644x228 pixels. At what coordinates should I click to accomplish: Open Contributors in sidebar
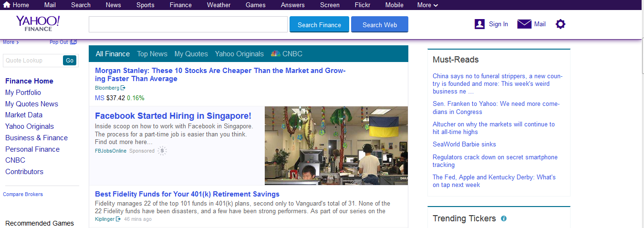(x=24, y=172)
